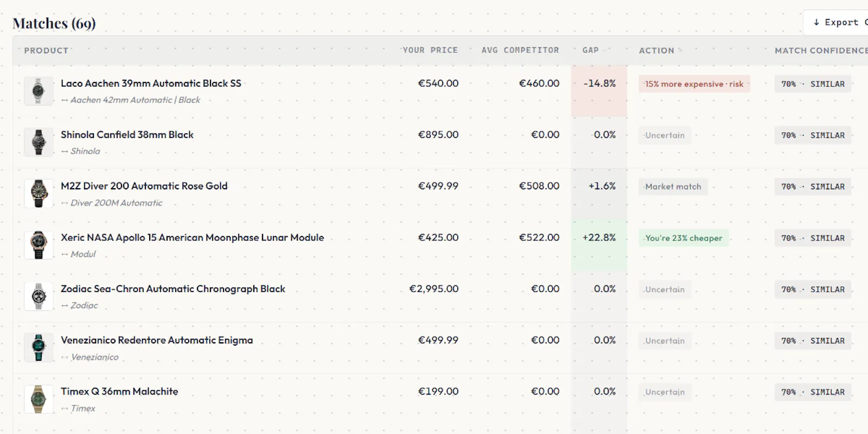Sort by AVG COMPETITOR column header
This screenshot has height=434, width=868.
click(x=520, y=50)
